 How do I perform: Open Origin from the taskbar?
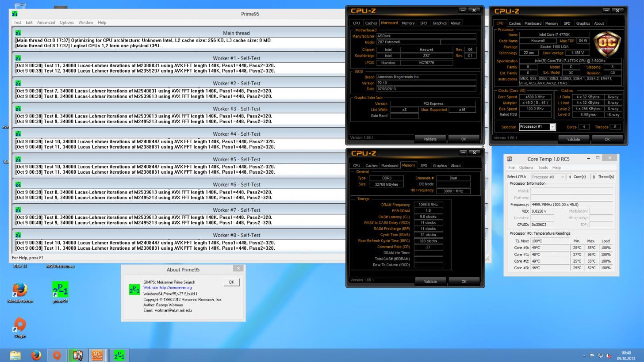click(x=57, y=355)
